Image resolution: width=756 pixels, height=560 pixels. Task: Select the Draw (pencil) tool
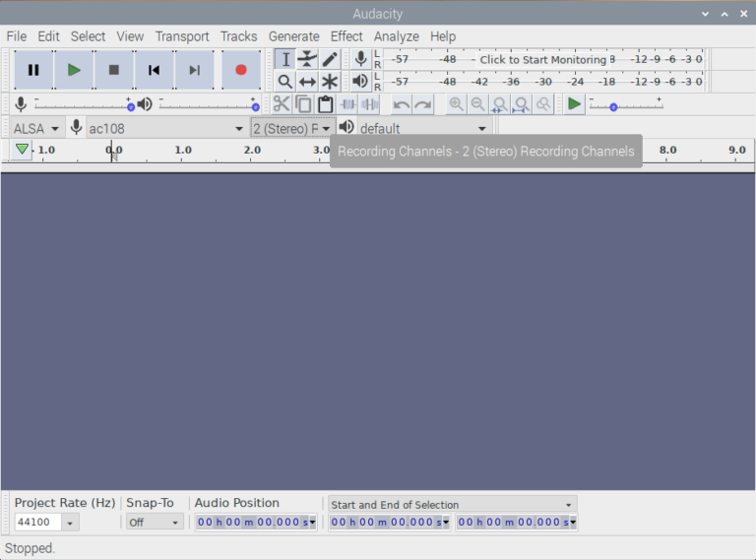330,59
